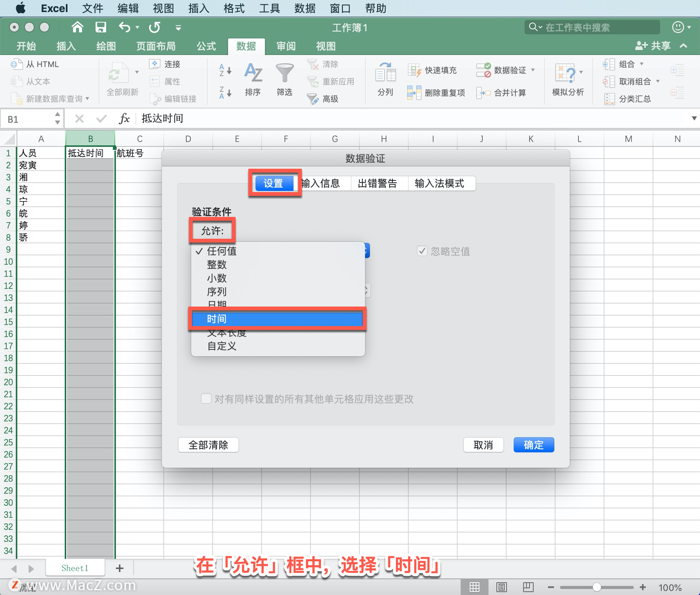This screenshot has height=595, width=700.
Task: Switch to the Formulas ribbon tab
Action: (x=206, y=46)
